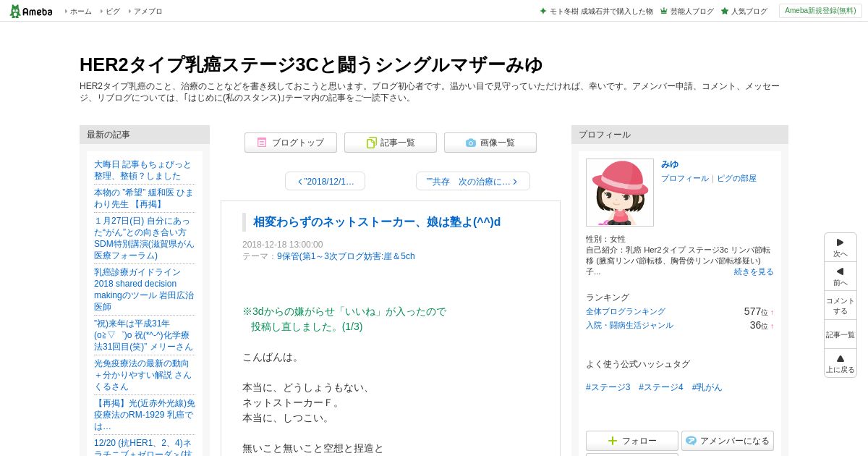Open recent post 光免疫療法の最新の動向

pyautogui.click(x=144, y=375)
